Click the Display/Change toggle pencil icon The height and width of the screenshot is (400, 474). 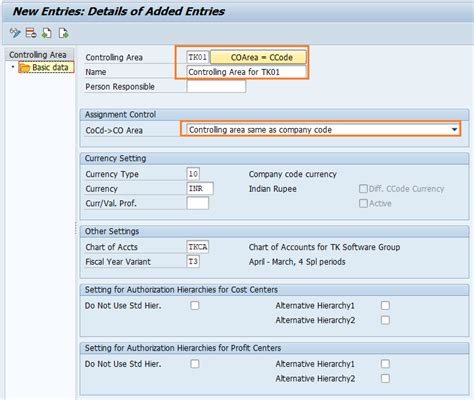15,33
